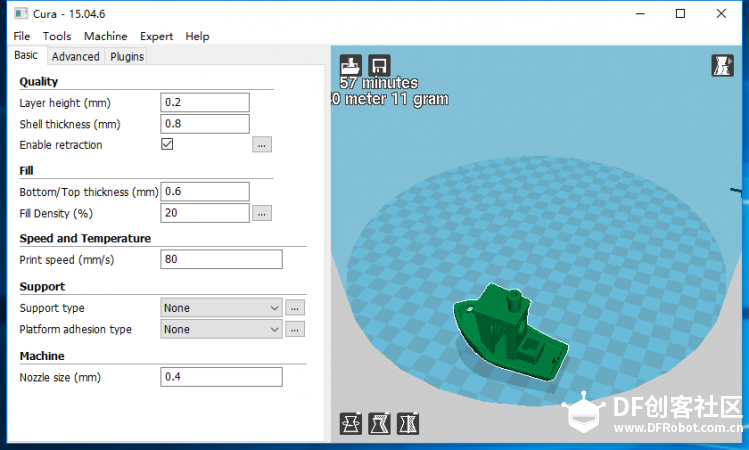Click the 'Shell thickness (mm)' label
The height and width of the screenshot is (450, 749).
click(70, 124)
